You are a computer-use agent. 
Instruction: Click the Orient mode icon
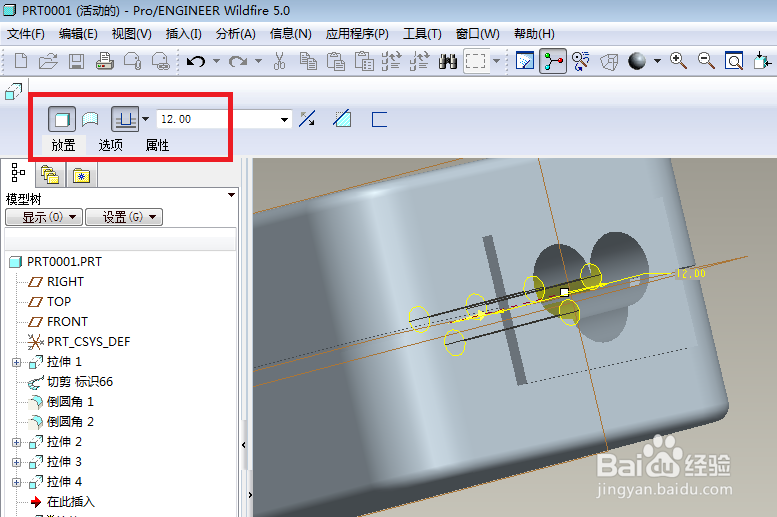(581, 61)
